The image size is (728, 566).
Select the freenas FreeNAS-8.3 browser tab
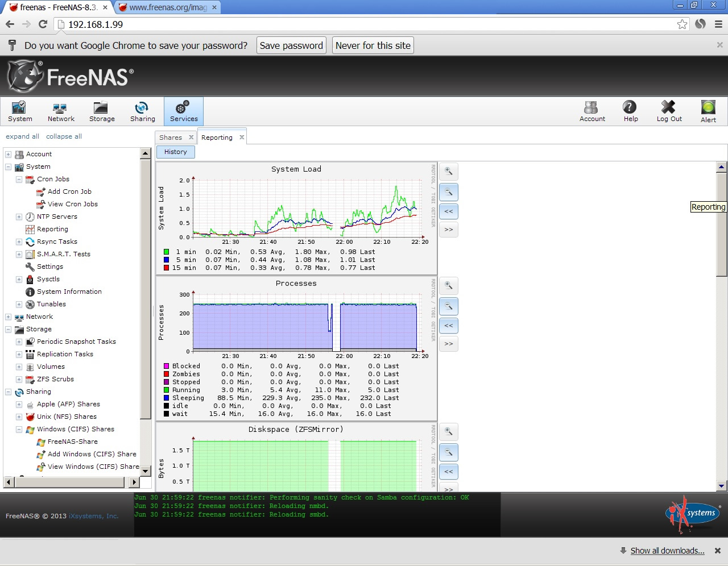[58, 7]
